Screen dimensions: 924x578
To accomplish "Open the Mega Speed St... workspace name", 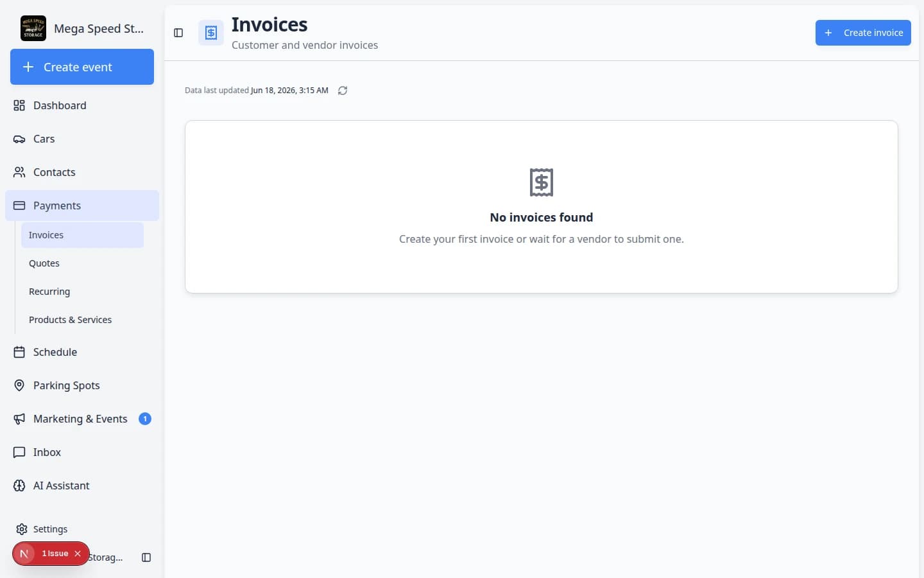I will [x=99, y=28].
